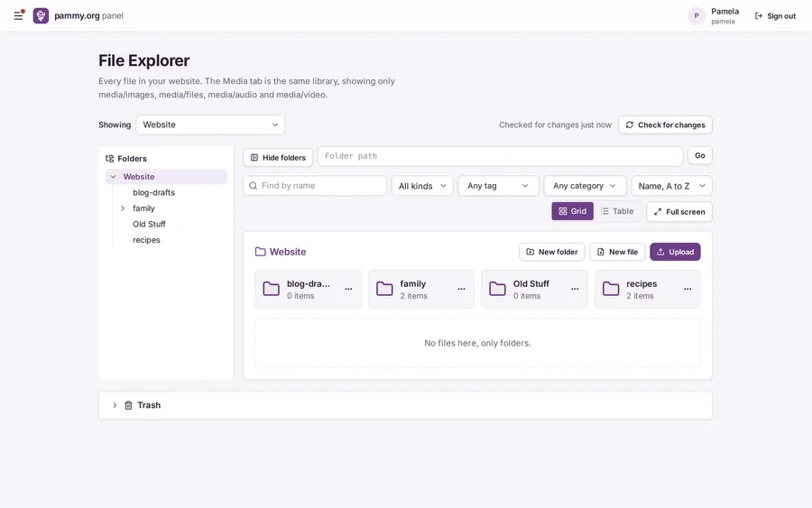
Task: Click the Trash bin icon
Action: point(128,405)
